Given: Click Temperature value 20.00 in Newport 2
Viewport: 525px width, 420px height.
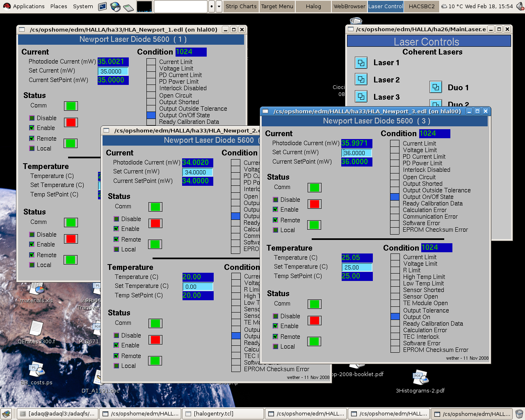Looking at the screenshot, I should [x=198, y=277].
